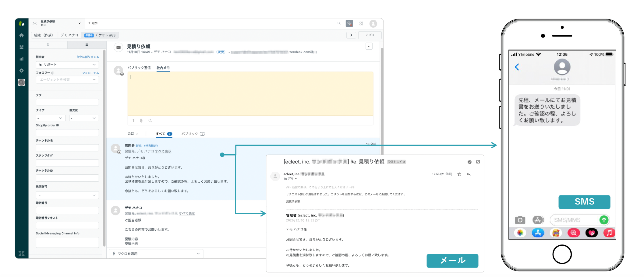
Task: Click すべて表示 under 管理者 comment
Action: tap(163, 151)
